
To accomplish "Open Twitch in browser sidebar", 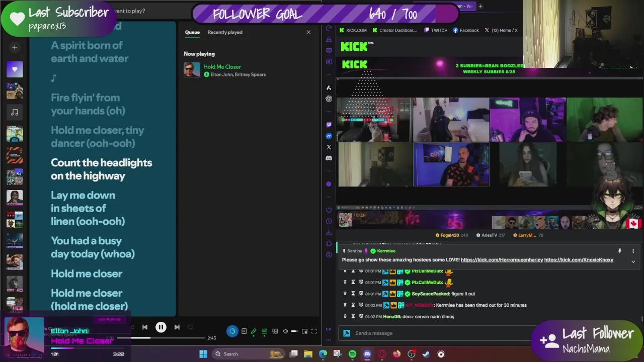I will point(329,124).
